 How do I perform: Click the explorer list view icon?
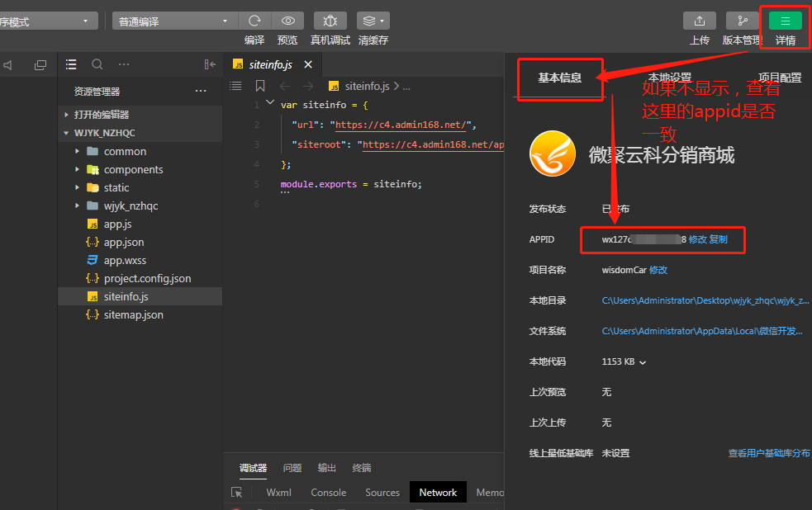71,64
